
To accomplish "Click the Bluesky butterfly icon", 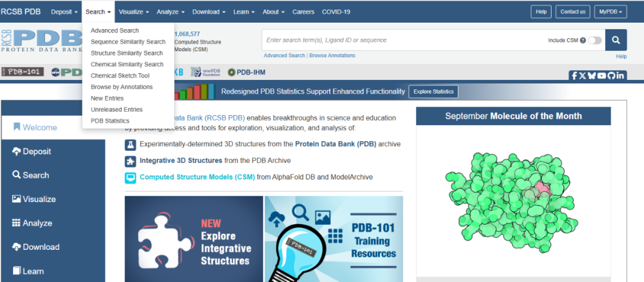I will point(592,76).
